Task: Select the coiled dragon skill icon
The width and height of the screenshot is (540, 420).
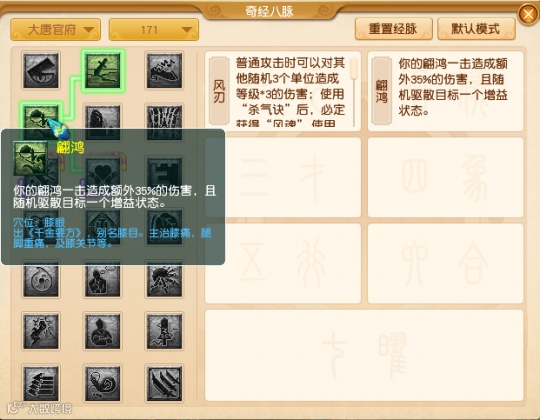Action: click(x=103, y=384)
